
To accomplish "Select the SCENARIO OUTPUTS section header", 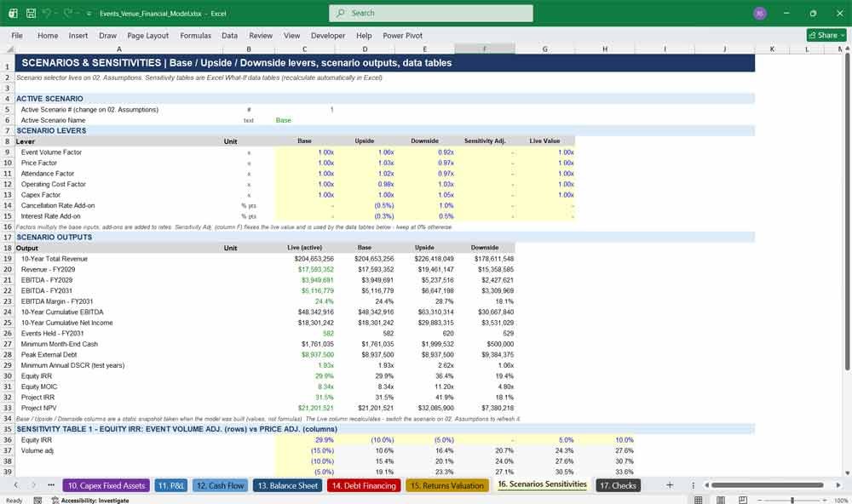I will click(x=385, y=238).
